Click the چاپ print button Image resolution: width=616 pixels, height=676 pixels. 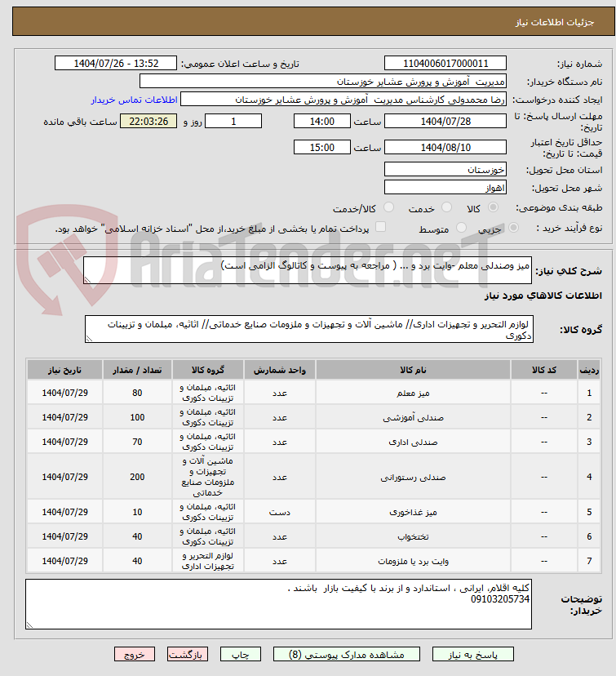point(241,655)
